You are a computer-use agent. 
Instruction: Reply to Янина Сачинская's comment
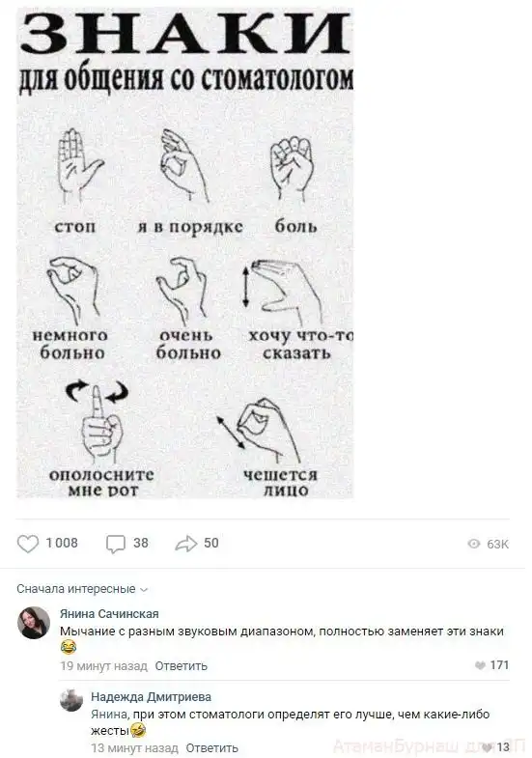181,665
